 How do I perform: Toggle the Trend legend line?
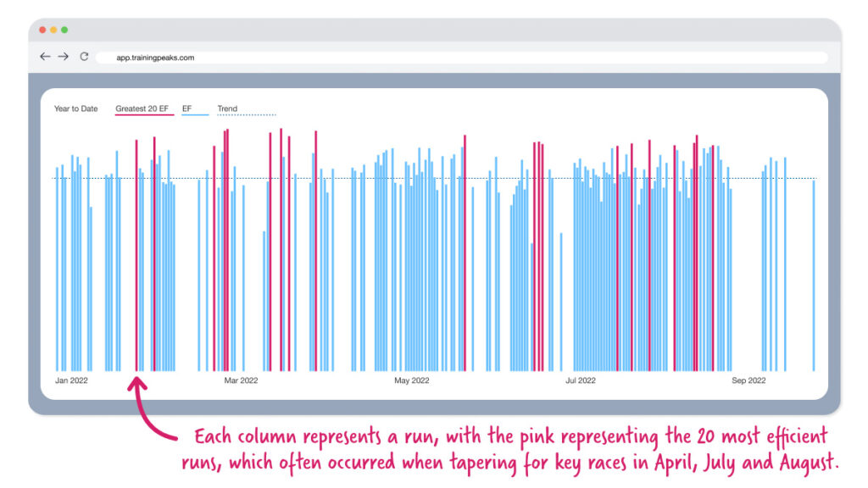click(228, 109)
